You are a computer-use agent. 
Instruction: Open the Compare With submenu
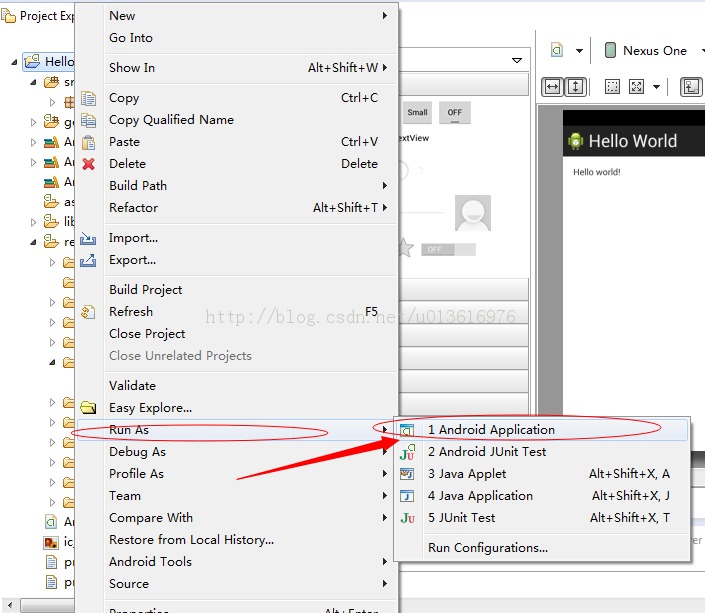[237, 518]
